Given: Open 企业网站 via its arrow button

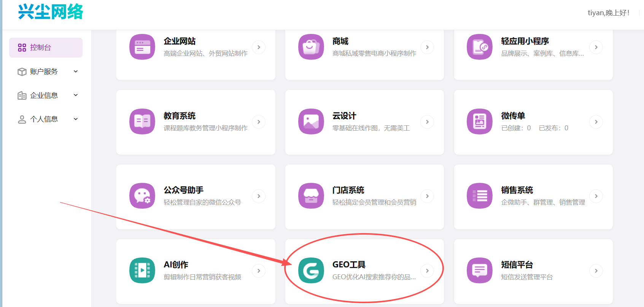Looking at the screenshot, I should [259, 47].
